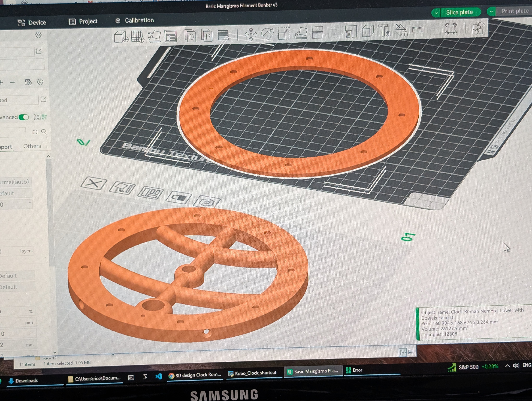Click the Print plate button
Screen dimensions: 532x401
point(515,11)
